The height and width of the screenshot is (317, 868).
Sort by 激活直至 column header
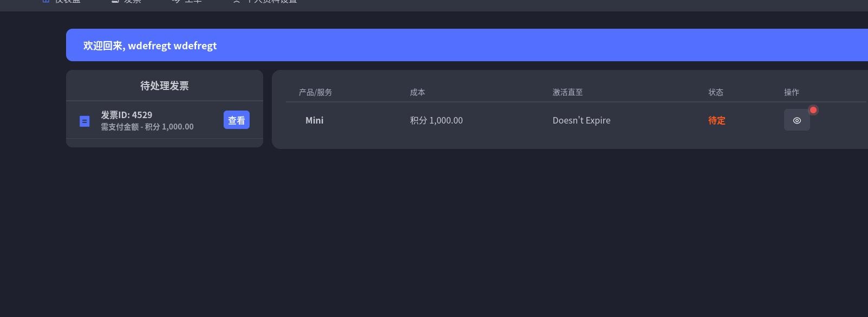[567, 92]
